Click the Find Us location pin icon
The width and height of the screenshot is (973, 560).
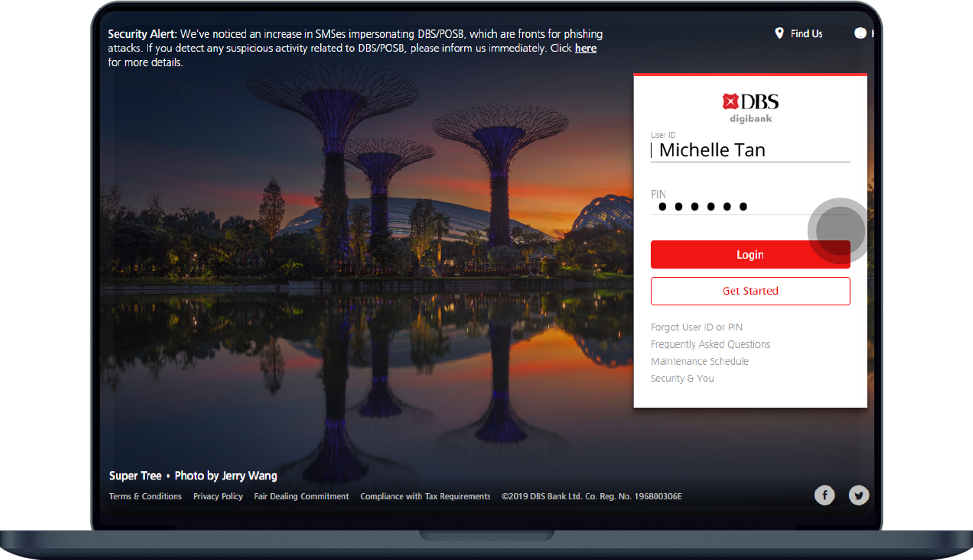(779, 33)
